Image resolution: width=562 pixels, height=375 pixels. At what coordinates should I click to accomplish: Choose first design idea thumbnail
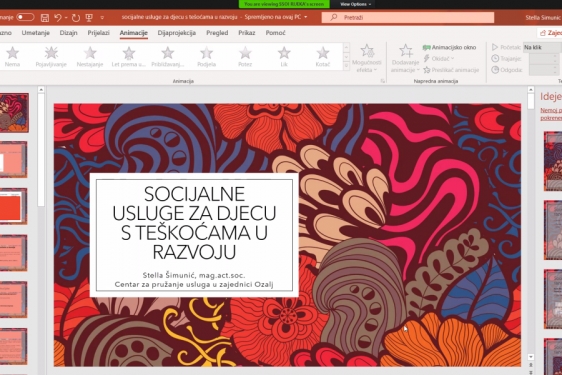click(x=553, y=161)
